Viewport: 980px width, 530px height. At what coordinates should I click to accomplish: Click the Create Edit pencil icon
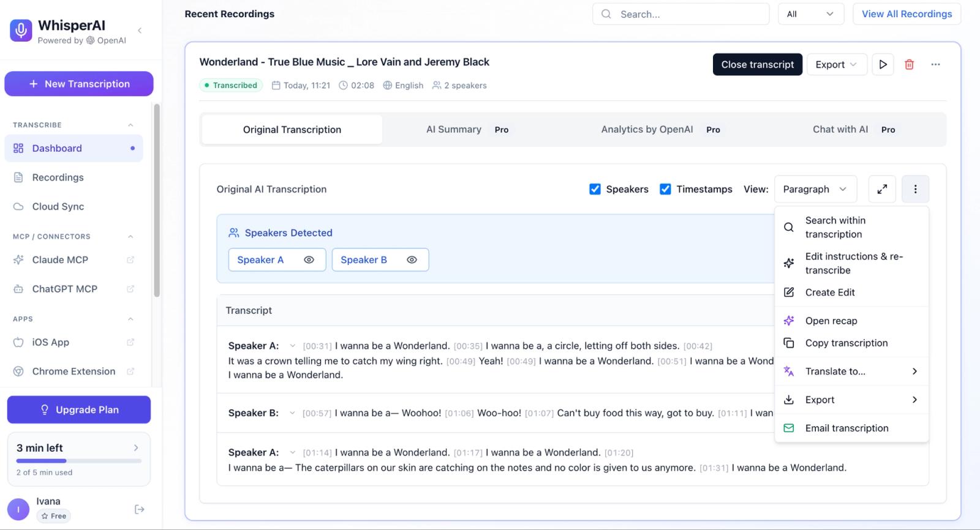coord(789,292)
